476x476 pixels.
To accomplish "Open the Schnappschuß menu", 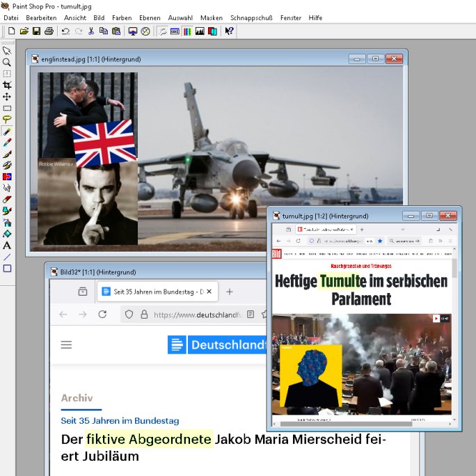I will click(x=251, y=17).
